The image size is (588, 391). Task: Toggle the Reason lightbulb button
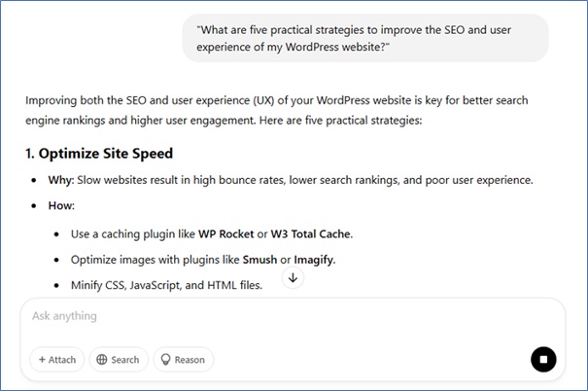(183, 360)
